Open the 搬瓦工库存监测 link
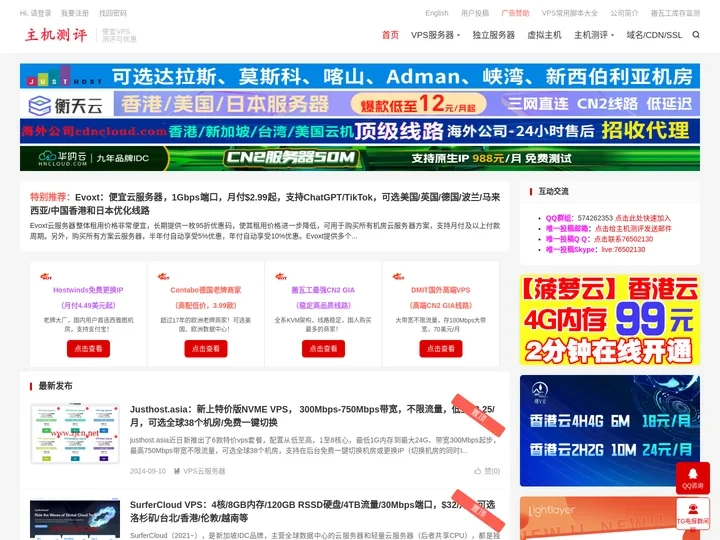Viewport: 720px width, 540px height. (675, 13)
